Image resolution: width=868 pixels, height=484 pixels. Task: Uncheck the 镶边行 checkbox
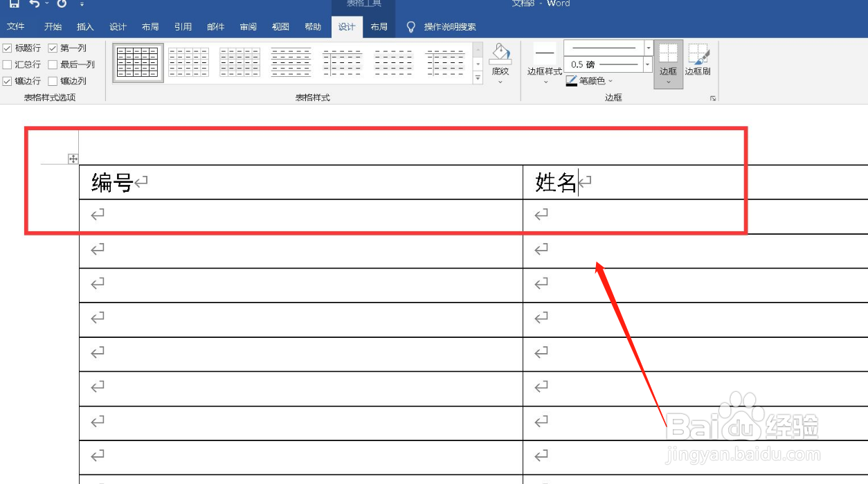(x=7, y=81)
